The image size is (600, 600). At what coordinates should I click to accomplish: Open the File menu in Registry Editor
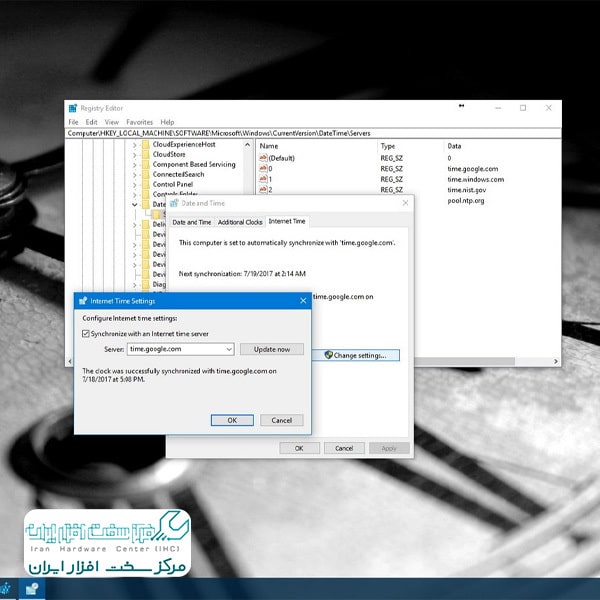pos(73,122)
